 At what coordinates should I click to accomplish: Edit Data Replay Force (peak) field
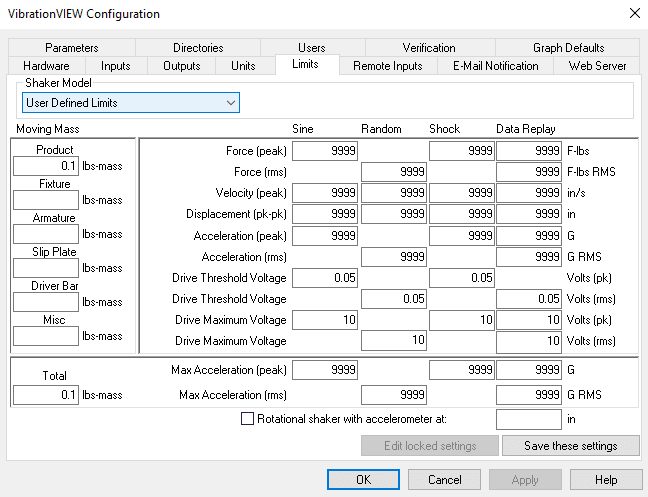coord(529,151)
